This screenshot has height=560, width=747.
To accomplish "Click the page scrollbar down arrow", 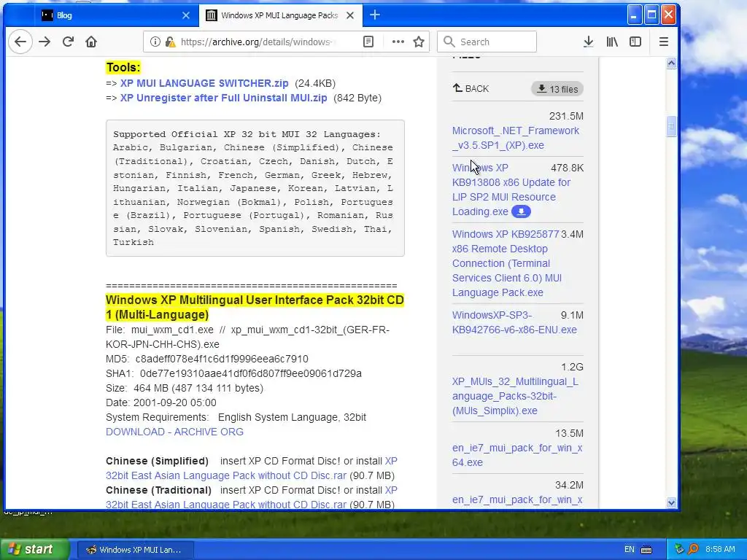I will pos(671,502).
